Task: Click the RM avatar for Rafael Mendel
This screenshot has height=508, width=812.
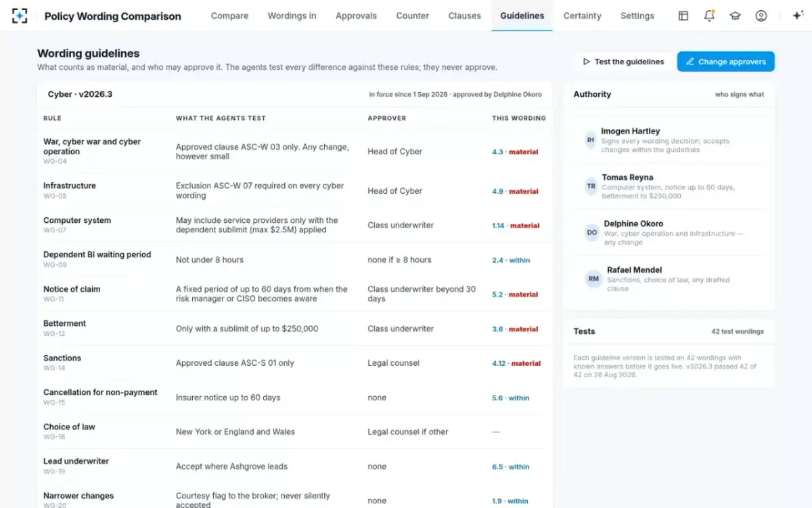Action: (593, 278)
